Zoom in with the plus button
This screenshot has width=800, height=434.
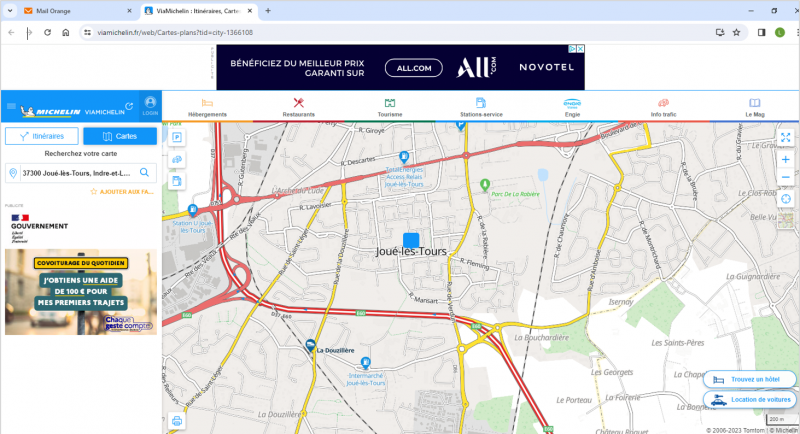click(x=786, y=160)
